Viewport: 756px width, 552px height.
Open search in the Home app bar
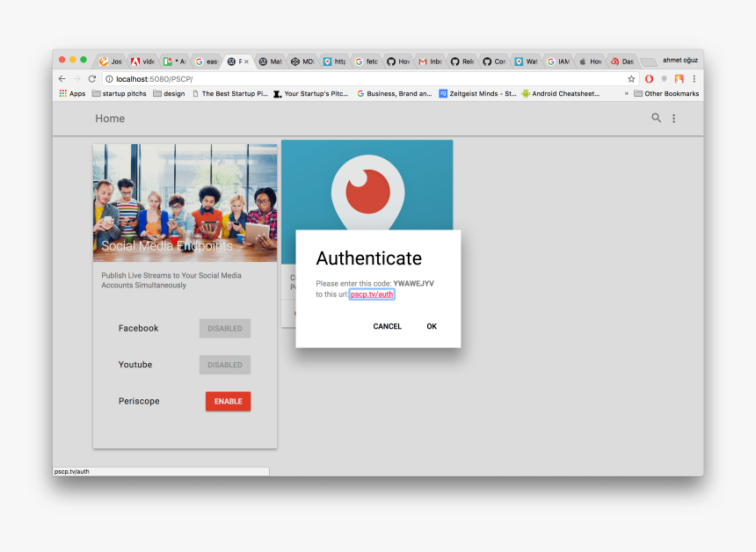point(656,118)
